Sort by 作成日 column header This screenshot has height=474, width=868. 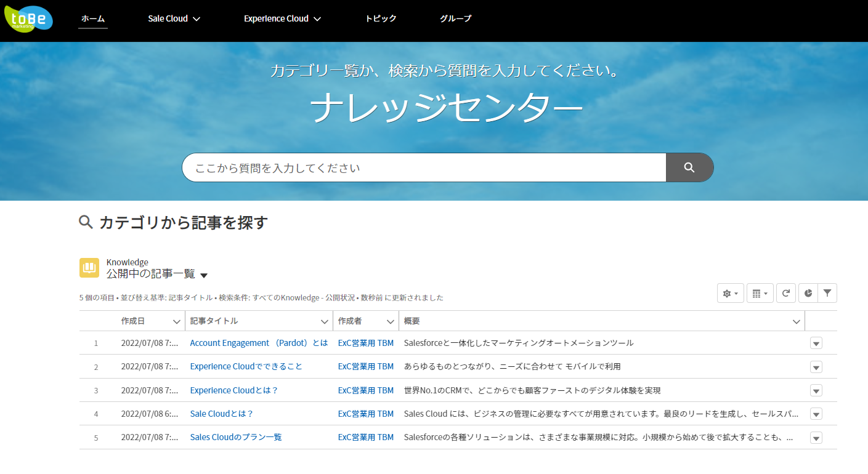(133, 321)
